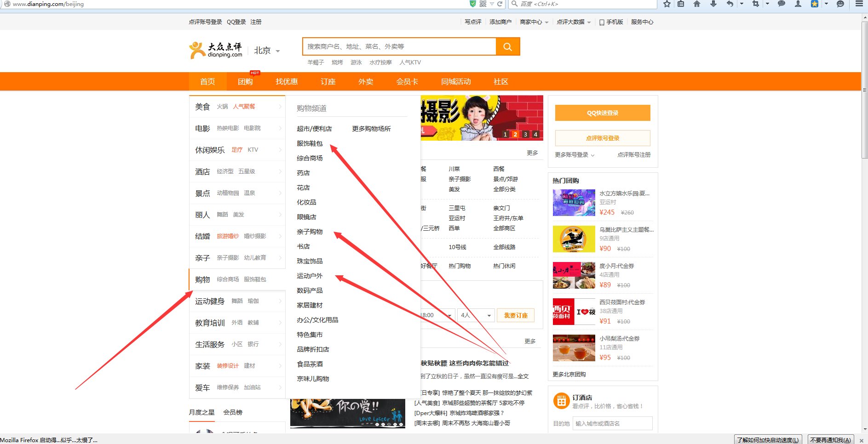Viewport: 868px width, 444px height.
Task: Click the 输入城市或酒店名 input field
Action: coord(612,423)
